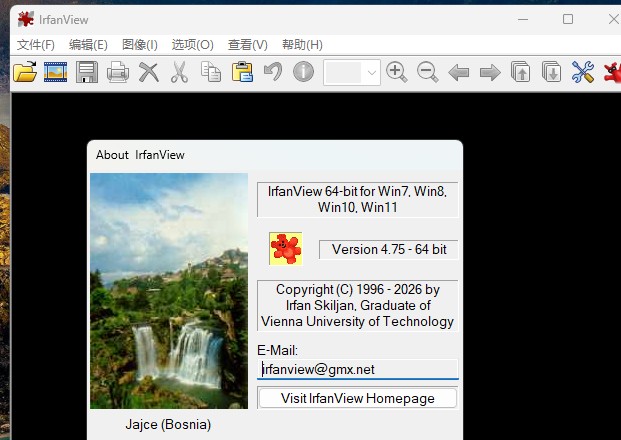The width and height of the screenshot is (621, 440).
Task: Maximize the IrfanView window
Action: pyautogui.click(x=568, y=19)
